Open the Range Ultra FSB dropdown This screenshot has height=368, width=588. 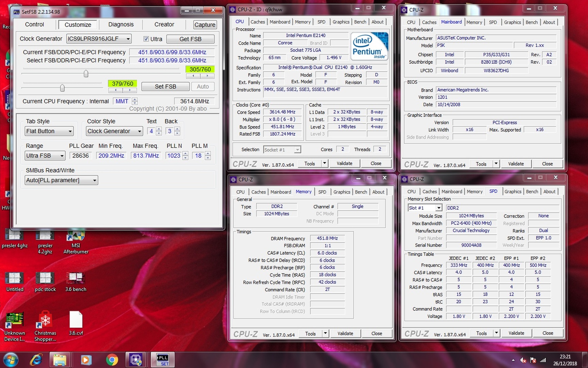click(x=45, y=156)
